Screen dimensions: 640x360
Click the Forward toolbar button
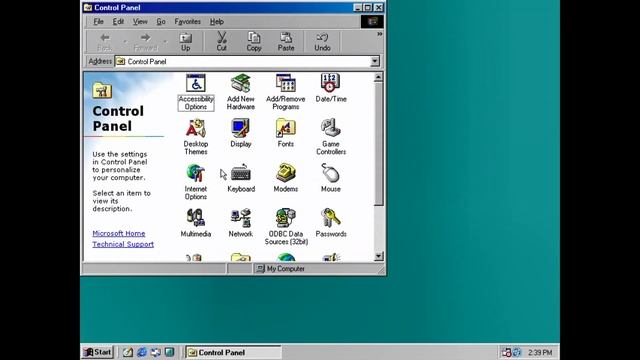click(x=145, y=42)
